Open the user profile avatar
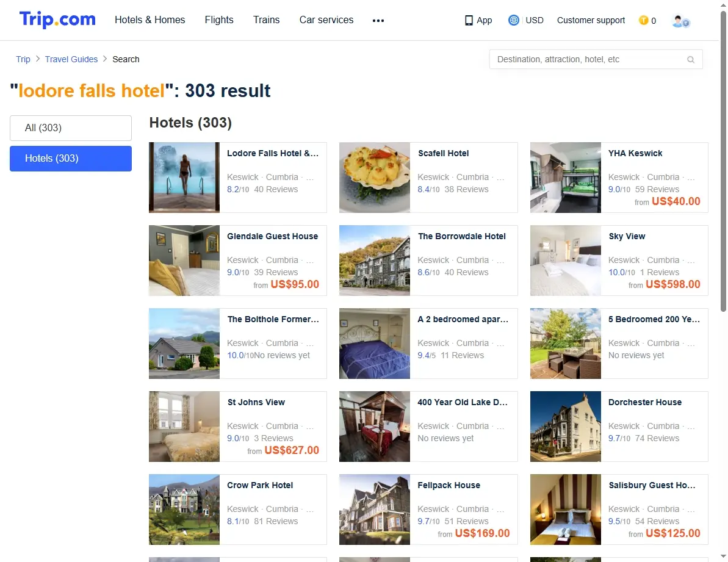This screenshot has height=562, width=728. click(680, 21)
